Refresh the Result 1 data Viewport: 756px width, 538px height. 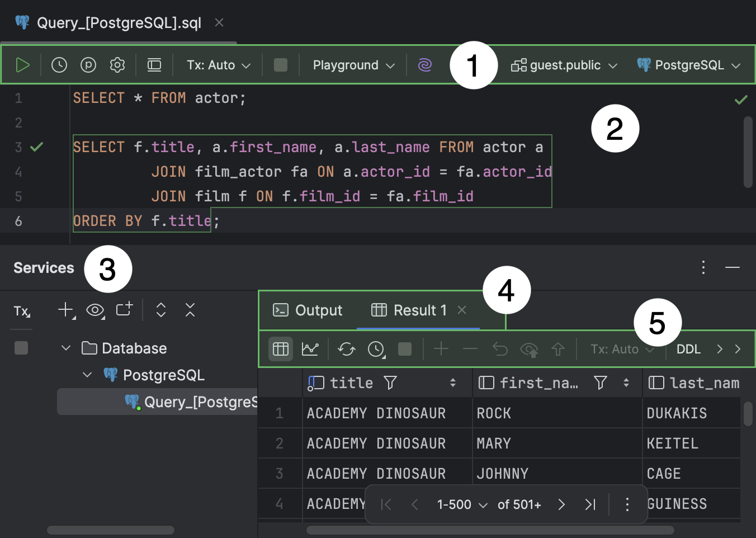pos(346,348)
